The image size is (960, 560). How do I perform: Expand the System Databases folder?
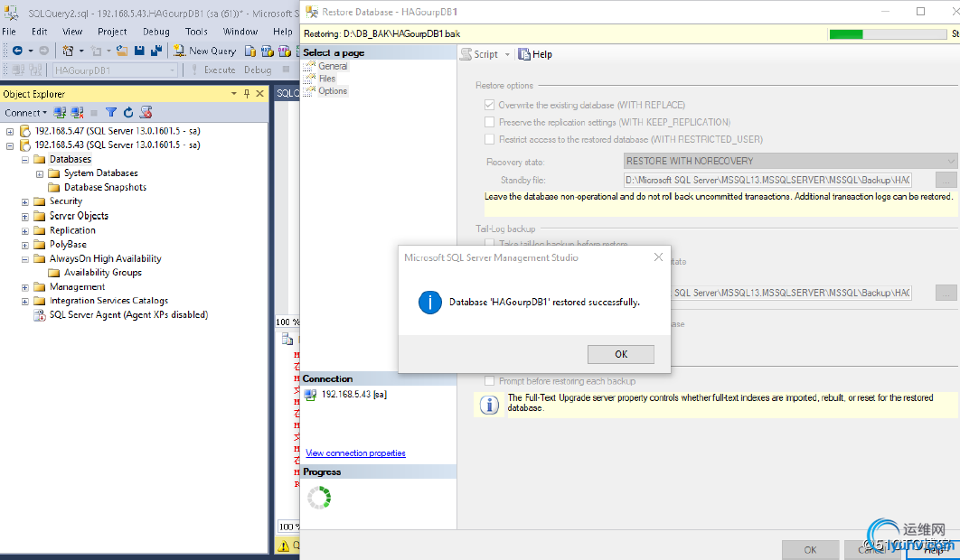[x=40, y=173]
